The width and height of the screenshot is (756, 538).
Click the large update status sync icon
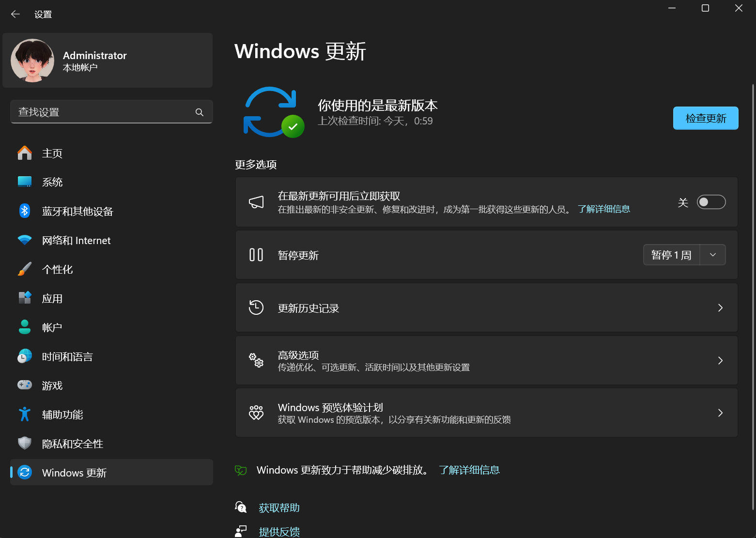(274, 112)
